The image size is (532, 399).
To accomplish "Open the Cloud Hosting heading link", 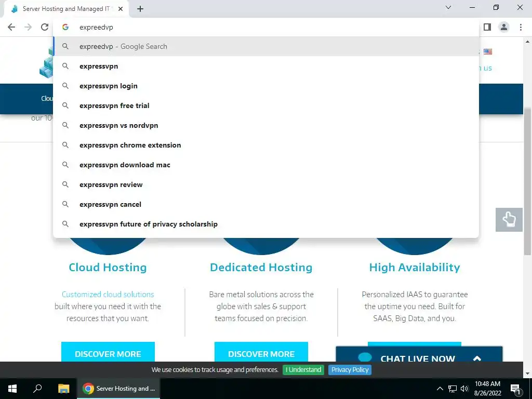I will (108, 268).
